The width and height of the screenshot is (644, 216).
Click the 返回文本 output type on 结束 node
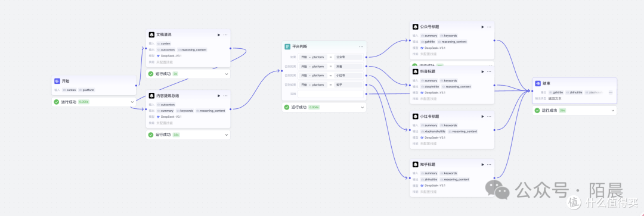pos(555,98)
